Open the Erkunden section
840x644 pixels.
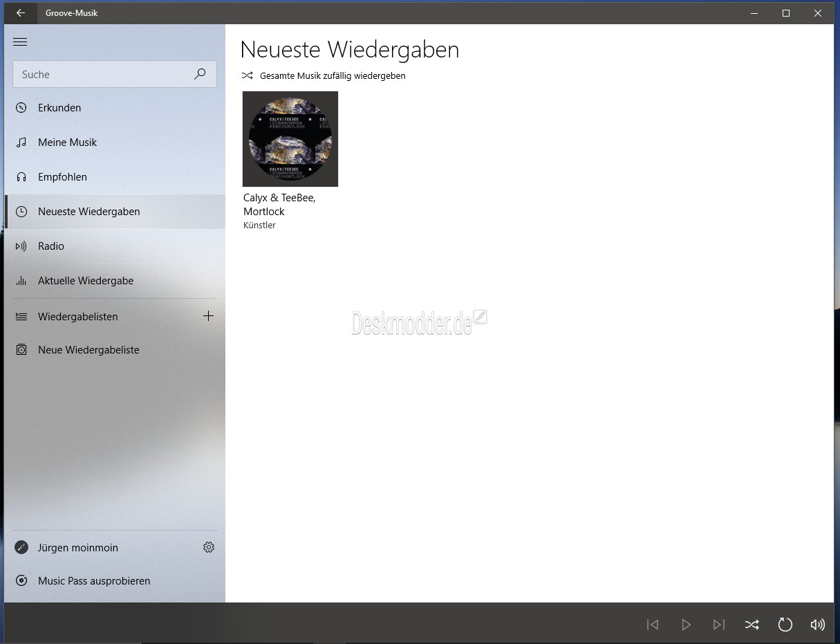(x=59, y=108)
